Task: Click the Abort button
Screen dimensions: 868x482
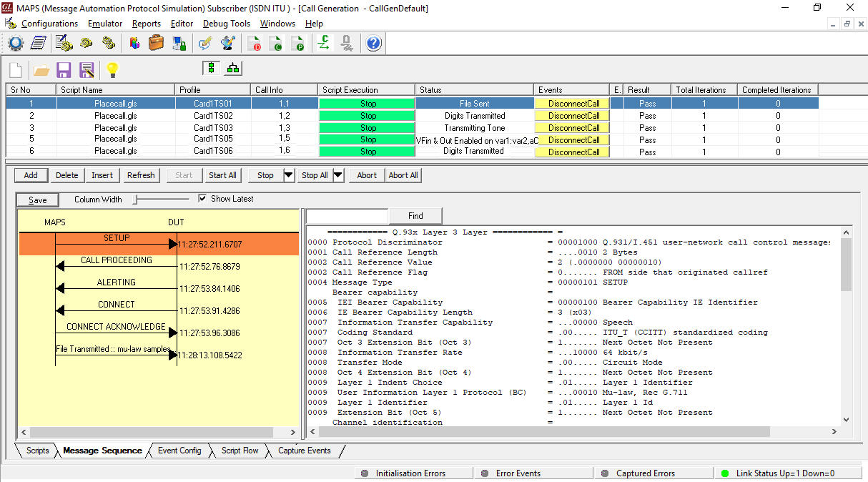Action: click(367, 175)
